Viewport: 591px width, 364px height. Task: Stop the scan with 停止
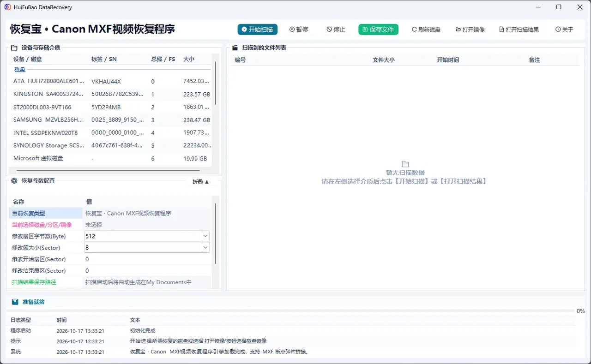tap(336, 30)
